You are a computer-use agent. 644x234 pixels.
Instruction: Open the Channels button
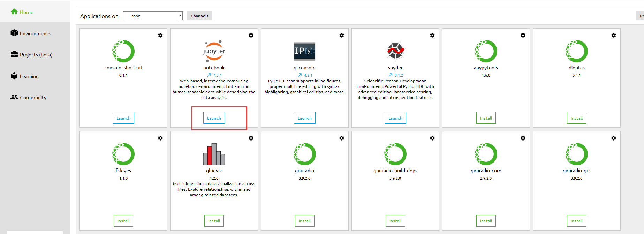coord(199,16)
